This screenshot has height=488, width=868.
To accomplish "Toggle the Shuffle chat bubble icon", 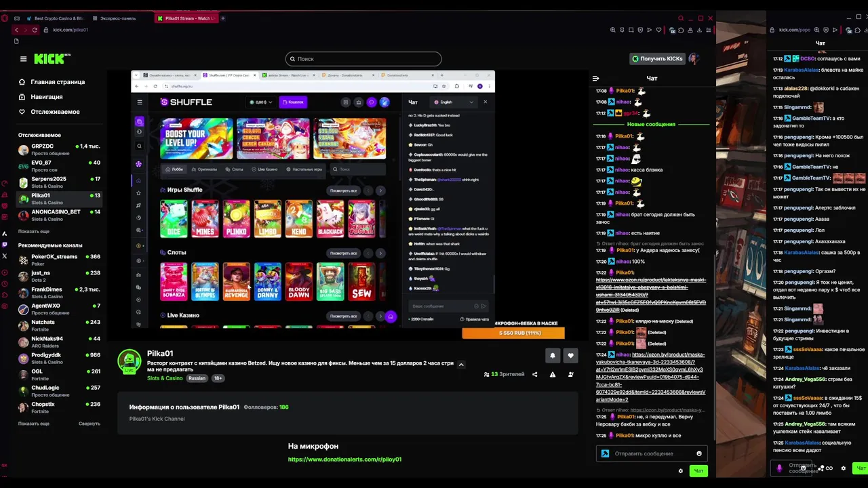I will click(371, 102).
